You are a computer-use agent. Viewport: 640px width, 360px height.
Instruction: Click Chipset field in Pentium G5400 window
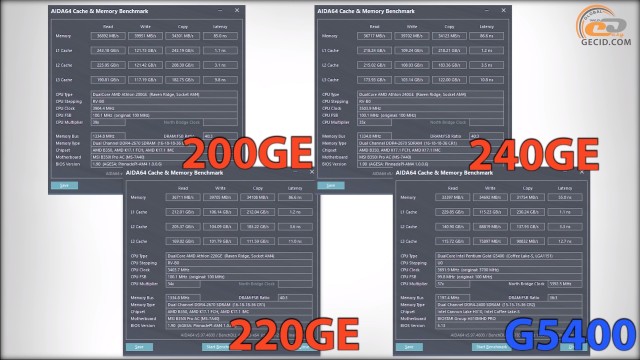[509, 312]
